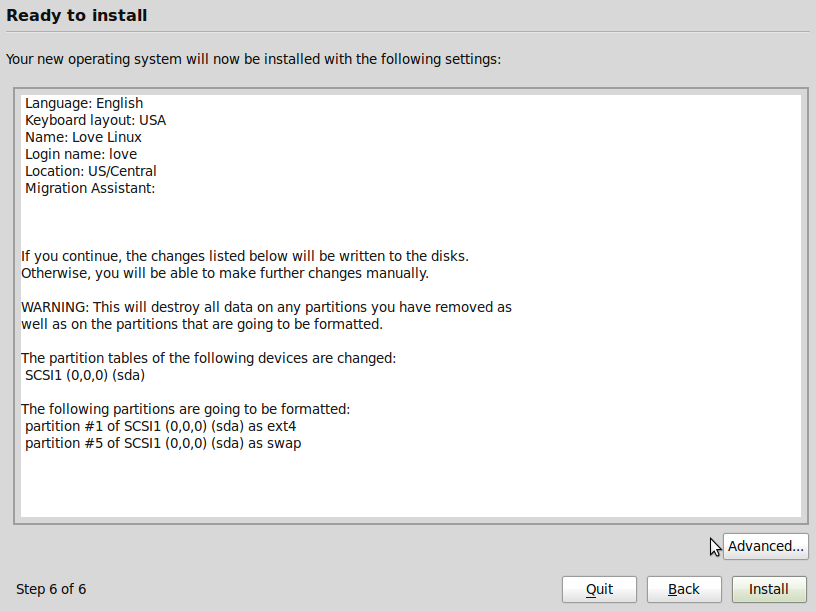The width and height of the screenshot is (816, 612).
Task: Click the "partition #1 ... as ext4" line
Action: click(x=161, y=426)
